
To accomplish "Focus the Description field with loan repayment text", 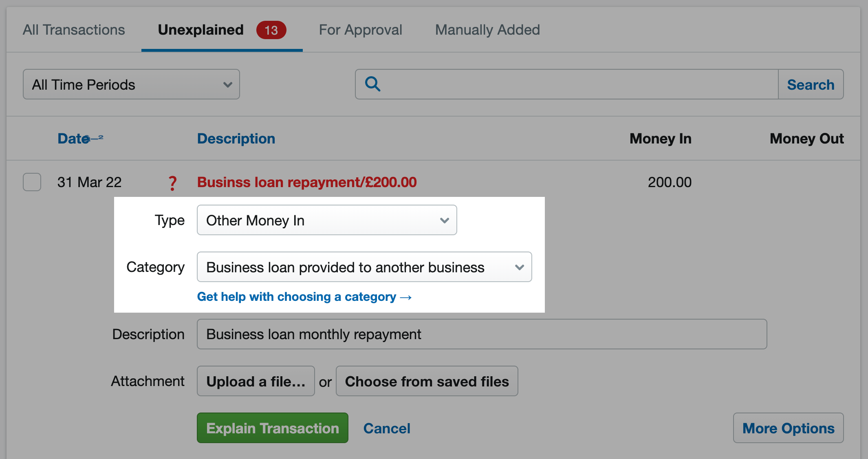I will coord(482,334).
